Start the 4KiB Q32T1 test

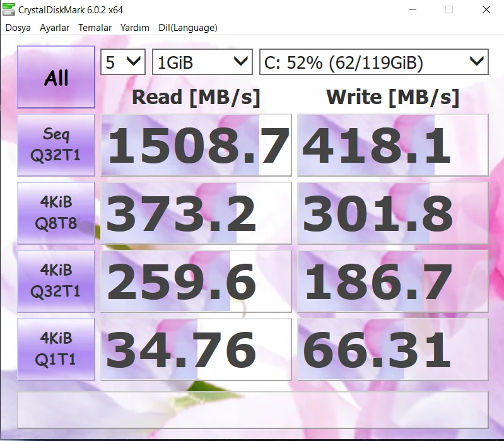point(56,281)
